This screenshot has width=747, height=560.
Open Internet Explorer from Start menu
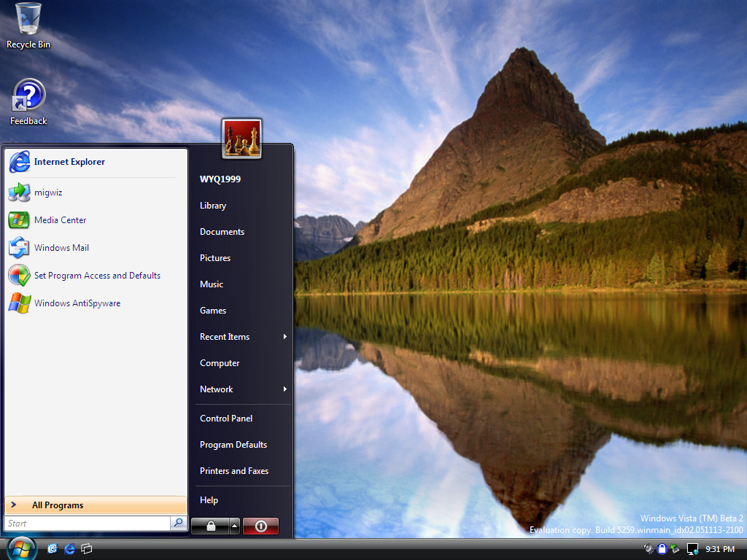(x=96, y=162)
